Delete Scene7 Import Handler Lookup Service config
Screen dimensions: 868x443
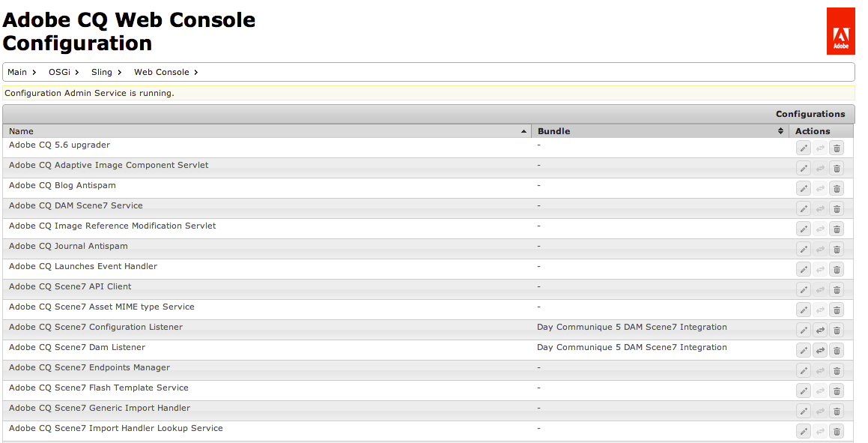tap(837, 431)
